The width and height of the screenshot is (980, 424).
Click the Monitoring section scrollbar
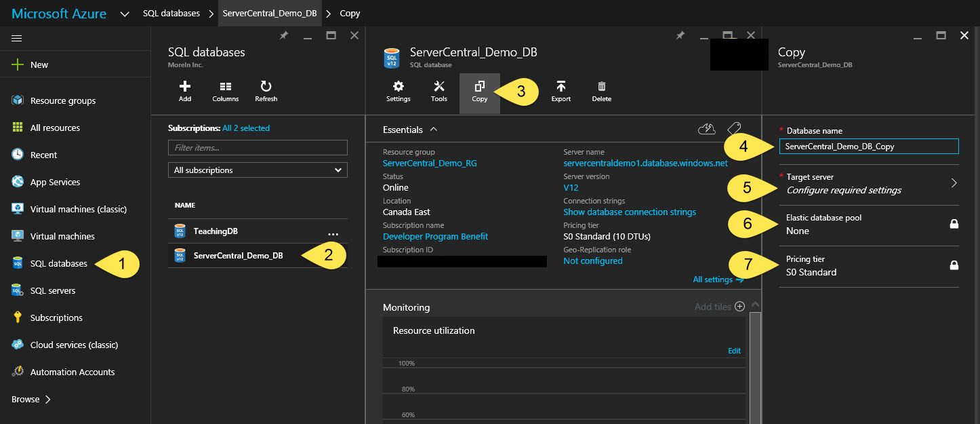(756, 366)
